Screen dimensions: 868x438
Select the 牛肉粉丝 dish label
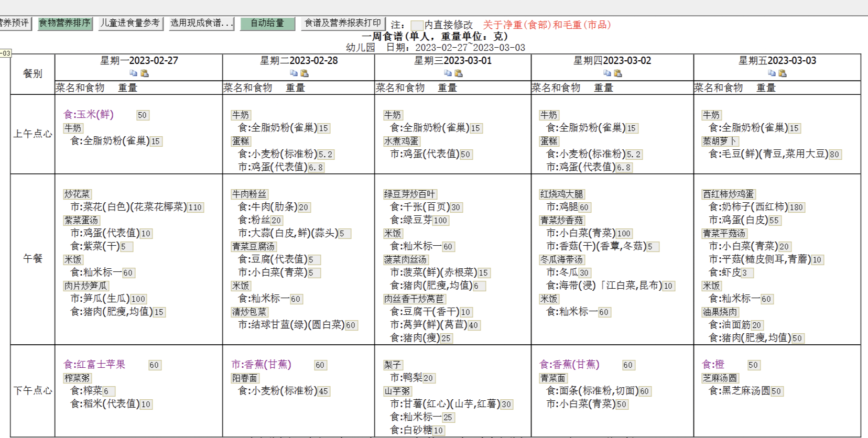pyautogui.click(x=249, y=194)
